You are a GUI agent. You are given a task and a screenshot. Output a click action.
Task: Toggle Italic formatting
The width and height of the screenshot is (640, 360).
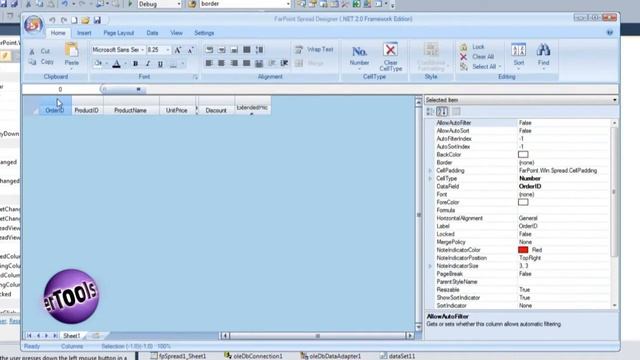[x=148, y=64]
